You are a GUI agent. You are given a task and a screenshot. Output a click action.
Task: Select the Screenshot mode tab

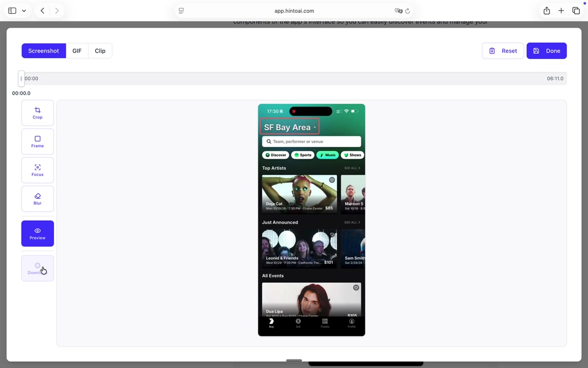coord(43,51)
